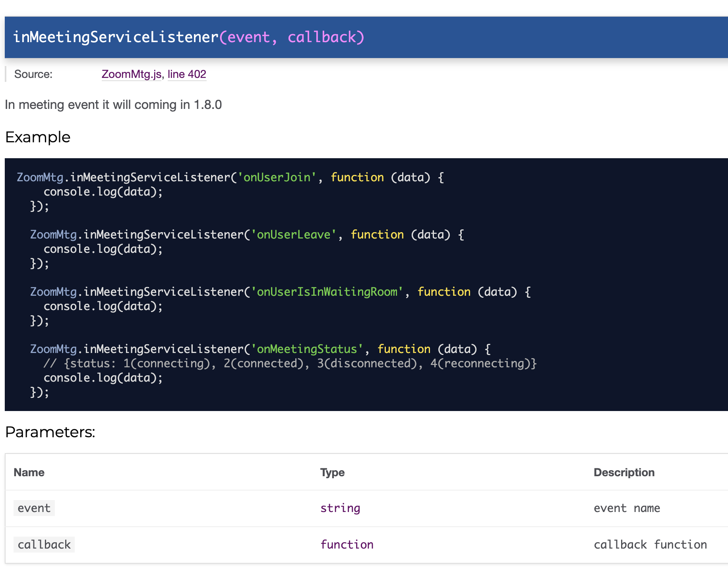Click the 'onUserJoin' string in code

[277, 177]
